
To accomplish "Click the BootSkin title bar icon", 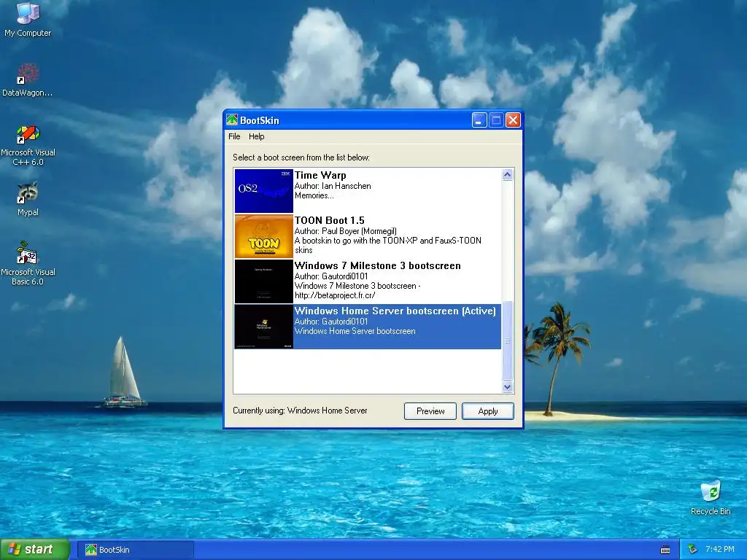I will tap(232, 120).
